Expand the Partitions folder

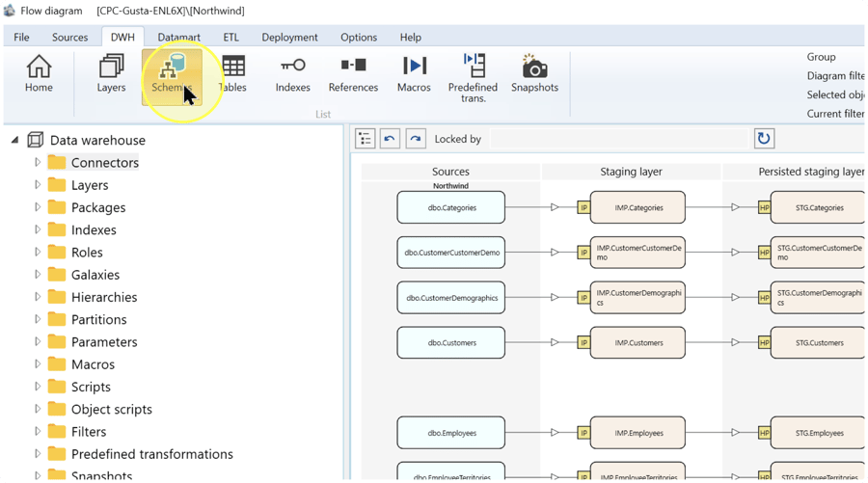(37, 319)
